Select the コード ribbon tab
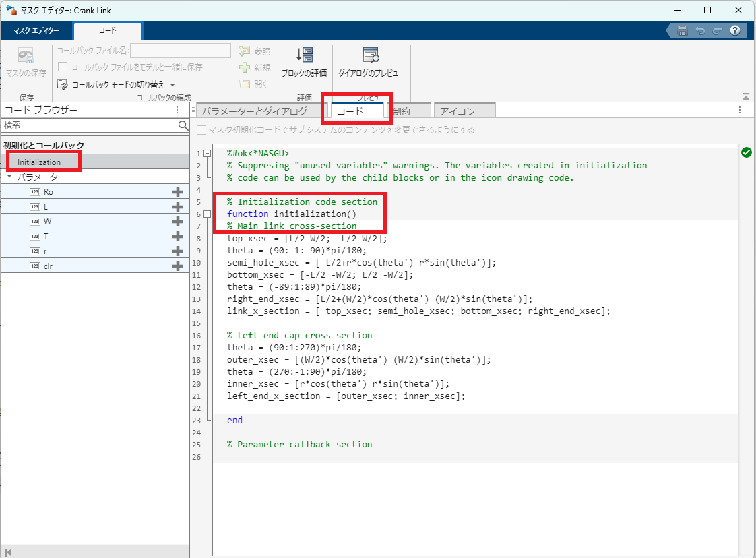Screen dimensions: 756x558 point(108,30)
